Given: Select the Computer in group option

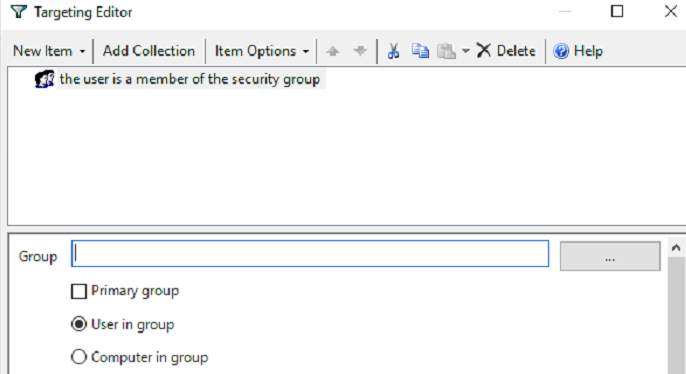Looking at the screenshot, I should point(79,357).
